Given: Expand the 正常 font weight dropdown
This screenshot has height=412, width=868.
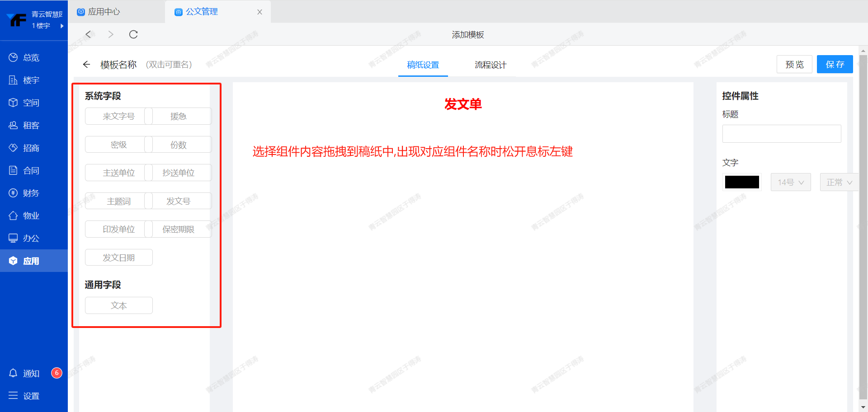Looking at the screenshot, I should pyautogui.click(x=839, y=182).
